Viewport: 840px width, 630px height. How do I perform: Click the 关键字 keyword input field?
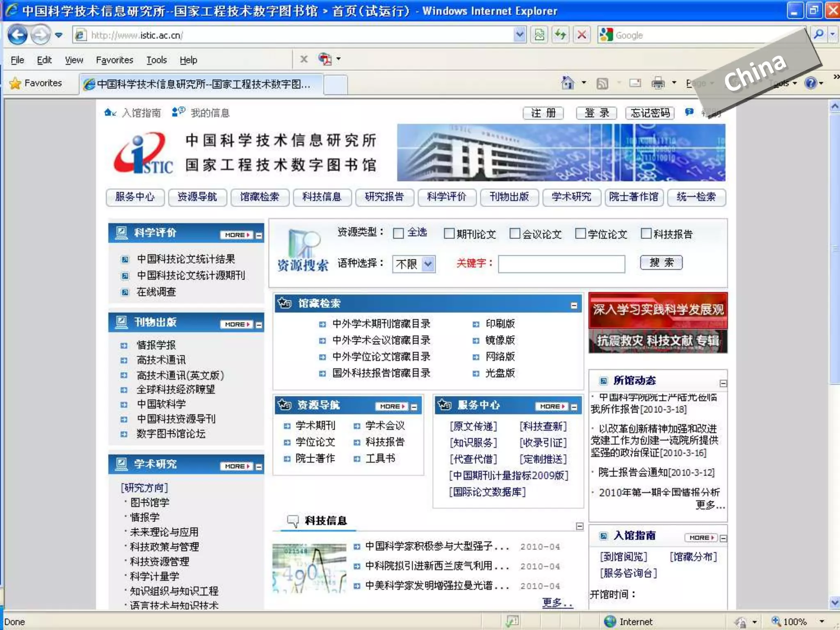point(561,264)
